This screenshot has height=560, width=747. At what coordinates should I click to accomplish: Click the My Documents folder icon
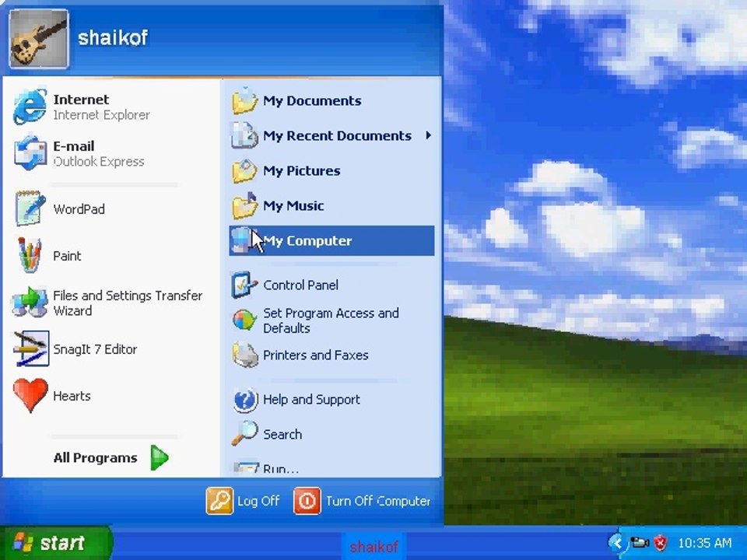[x=245, y=100]
